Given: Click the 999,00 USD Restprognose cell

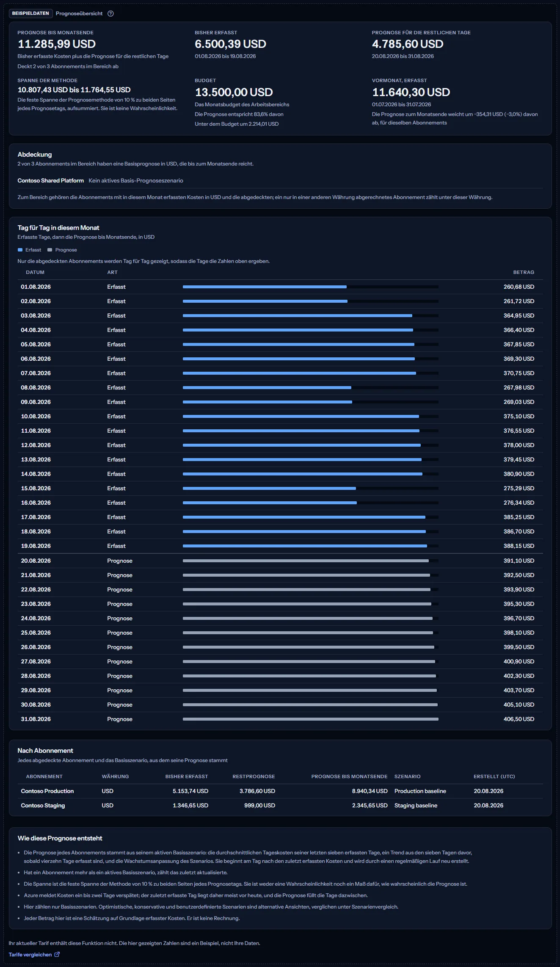Looking at the screenshot, I should [x=260, y=805].
